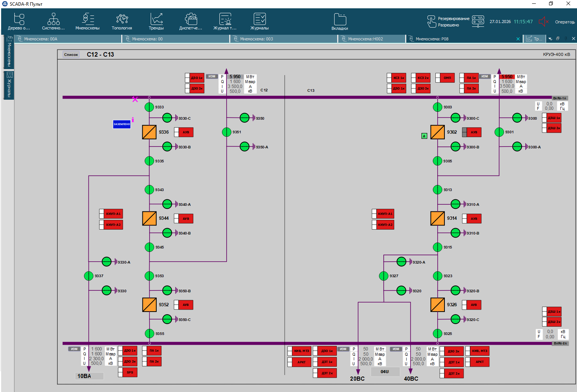Screen dimensions: 577x392
Task: Toggle circuit breaker 9336 symbol
Action: tap(149, 132)
